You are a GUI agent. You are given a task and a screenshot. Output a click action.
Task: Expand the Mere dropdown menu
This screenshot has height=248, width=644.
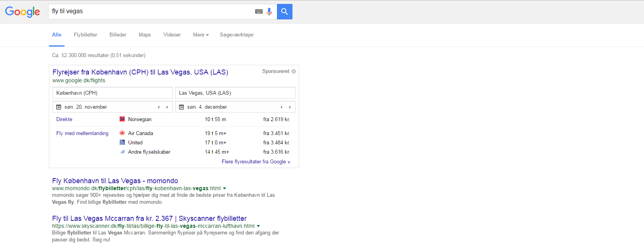(201, 35)
